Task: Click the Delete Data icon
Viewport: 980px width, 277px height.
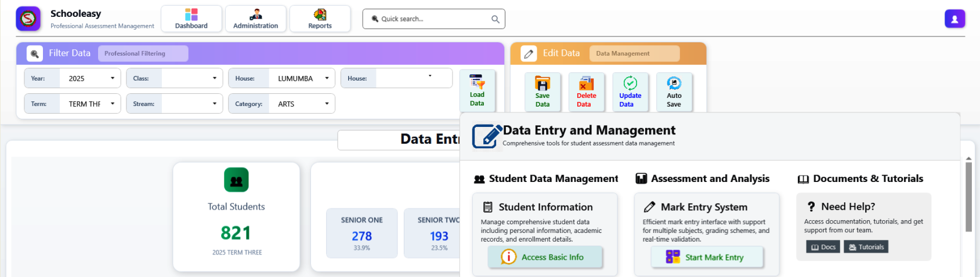Action: pos(587,83)
